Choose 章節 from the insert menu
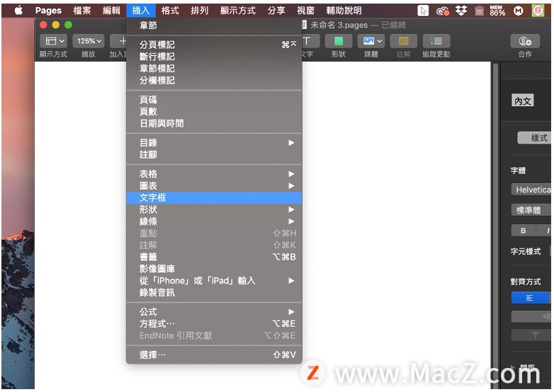The image size is (554, 392). point(214,25)
